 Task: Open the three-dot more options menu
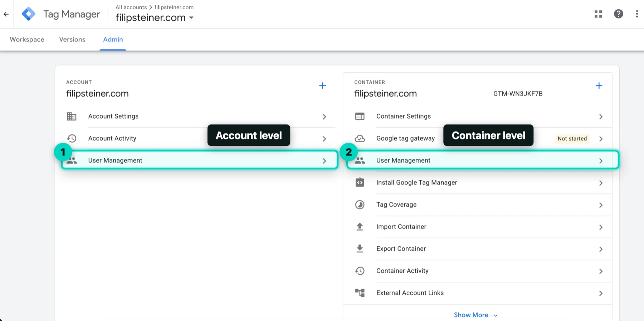(x=637, y=14)
